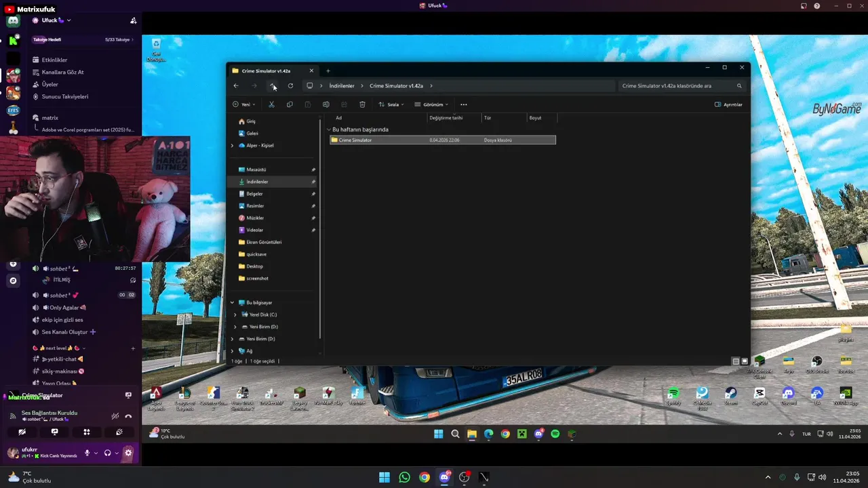The height and width of the screenshot is (488, 868).
Task: Open Discord inbox icon in title bar
Action: [804, 5]
